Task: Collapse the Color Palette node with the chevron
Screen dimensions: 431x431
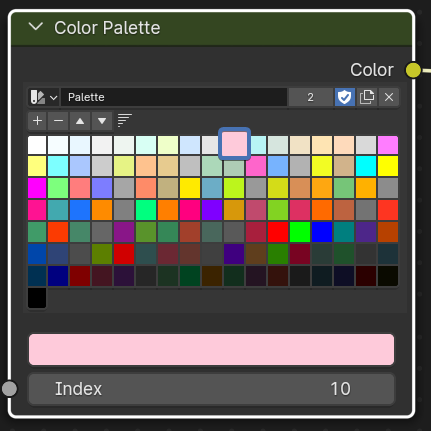Action: click(x=36, y=27)
